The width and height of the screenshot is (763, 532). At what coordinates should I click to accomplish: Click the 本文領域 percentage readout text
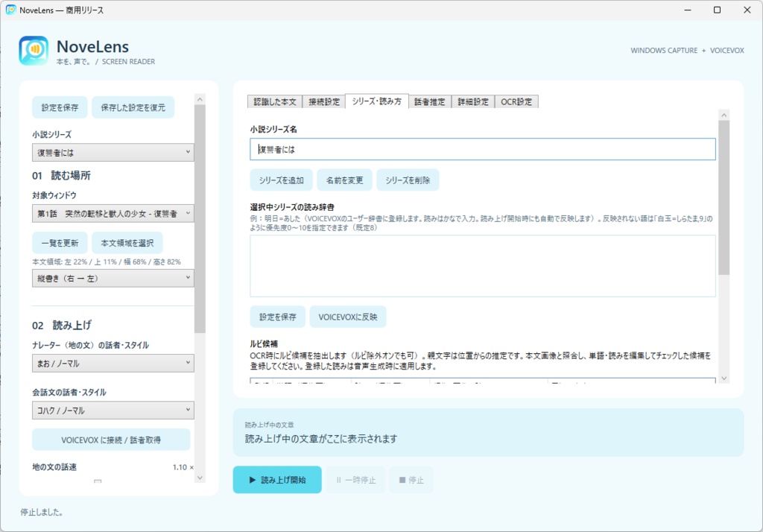point(107,262)
